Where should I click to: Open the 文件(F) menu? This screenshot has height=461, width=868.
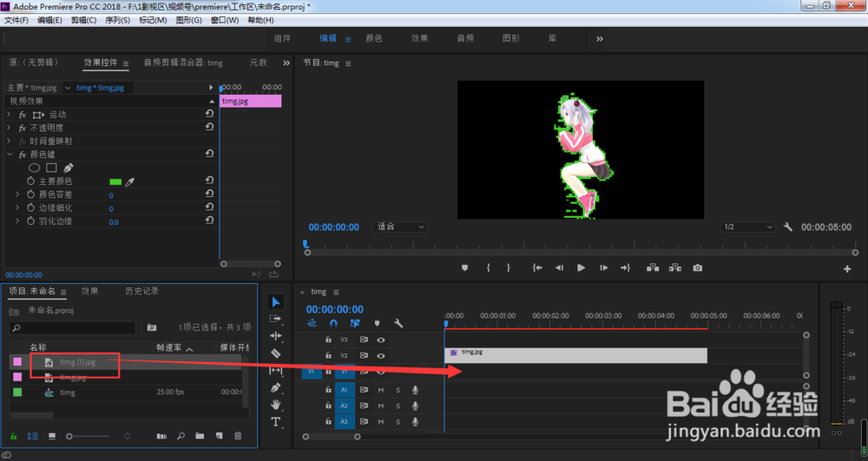click(x=16, y=20)
